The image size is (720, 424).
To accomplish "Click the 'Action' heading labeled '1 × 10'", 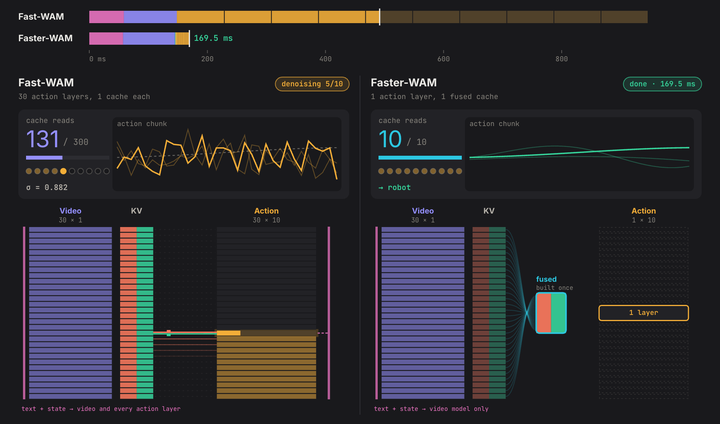I will coord(643,211).
